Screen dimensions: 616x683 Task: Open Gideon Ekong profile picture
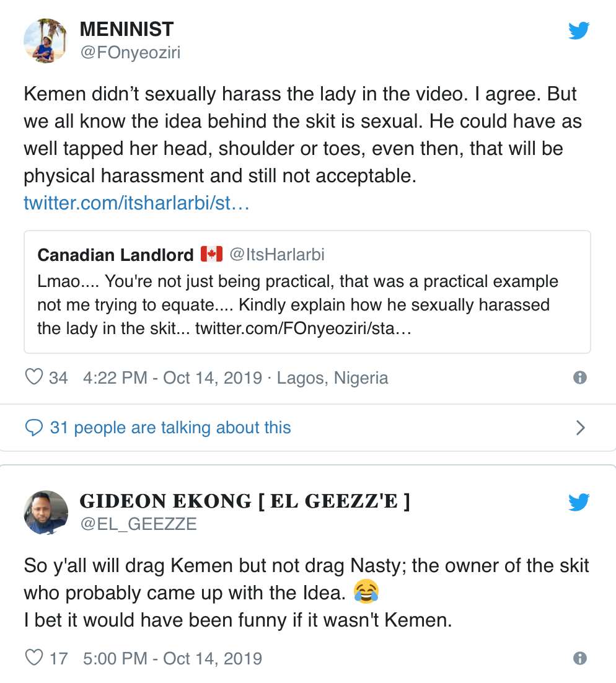click(45, 513)
